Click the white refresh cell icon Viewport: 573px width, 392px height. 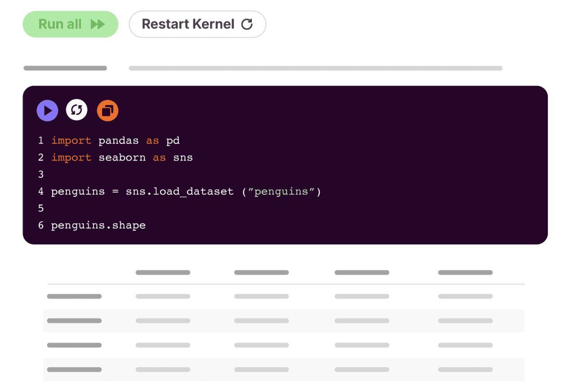click(76, 111)
